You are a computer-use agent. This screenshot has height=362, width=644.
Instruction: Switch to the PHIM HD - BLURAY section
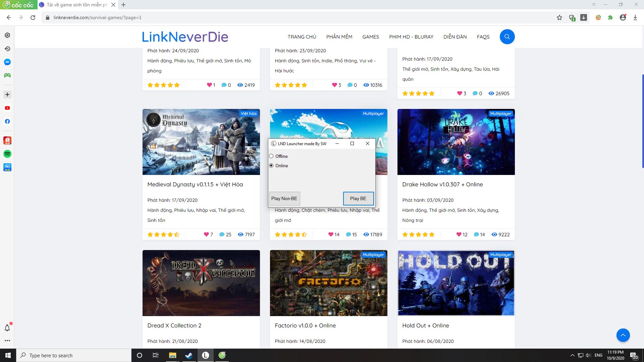(411, 37)
